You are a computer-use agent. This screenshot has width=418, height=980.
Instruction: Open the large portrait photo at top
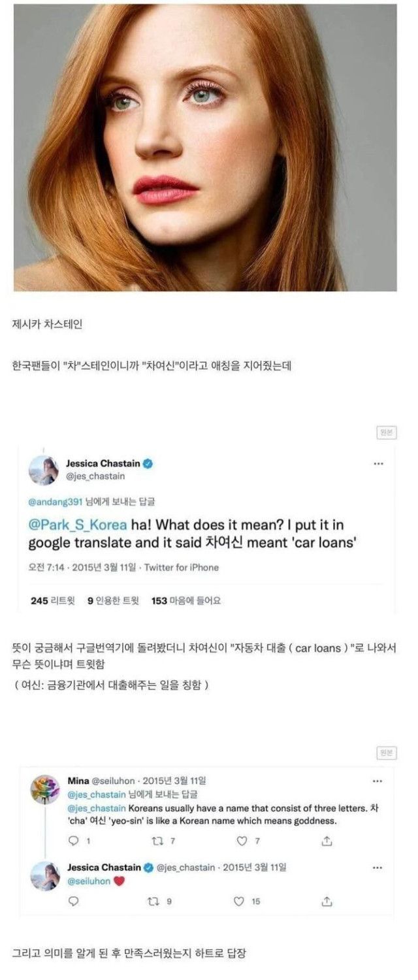(x=205, y=148)
